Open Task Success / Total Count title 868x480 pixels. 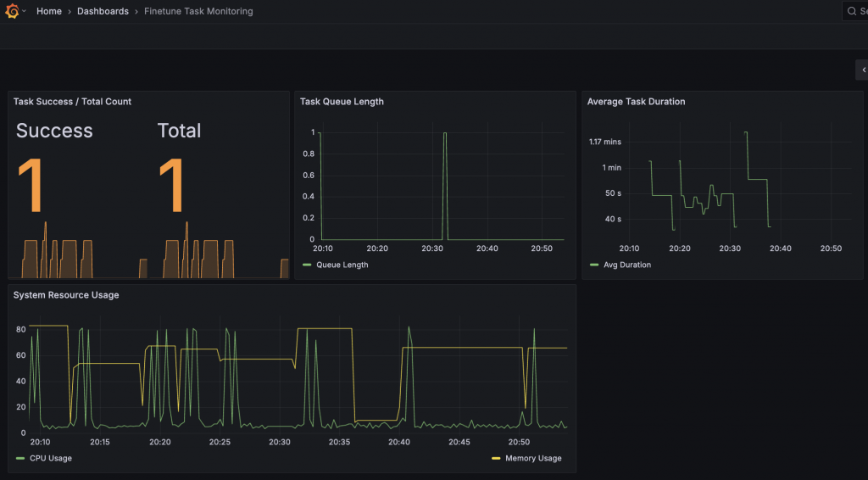tap(72, 101)
